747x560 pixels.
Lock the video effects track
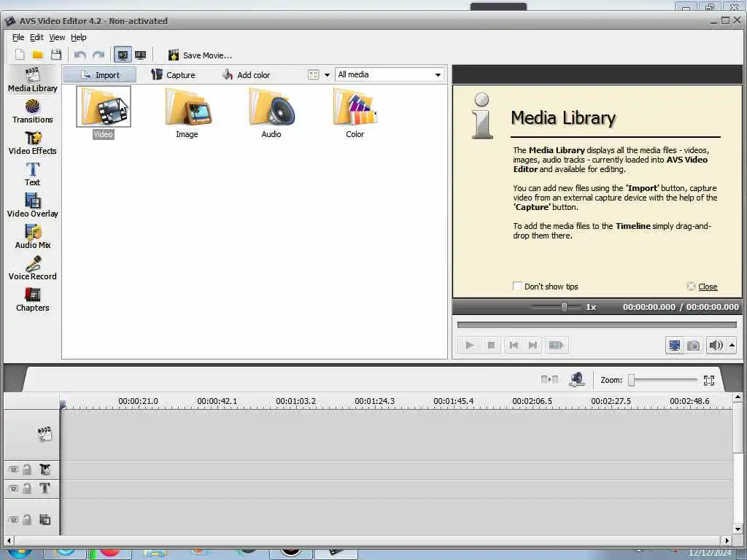[x=27, y=470]
